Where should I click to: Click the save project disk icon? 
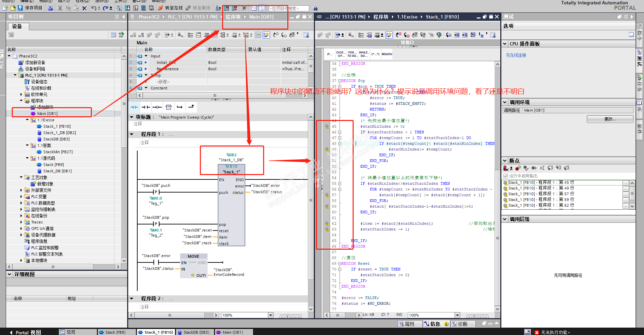click(x=20, y=8)
